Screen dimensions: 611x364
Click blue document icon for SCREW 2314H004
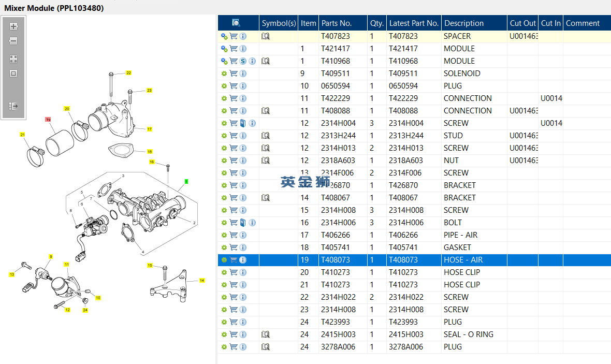243,124
